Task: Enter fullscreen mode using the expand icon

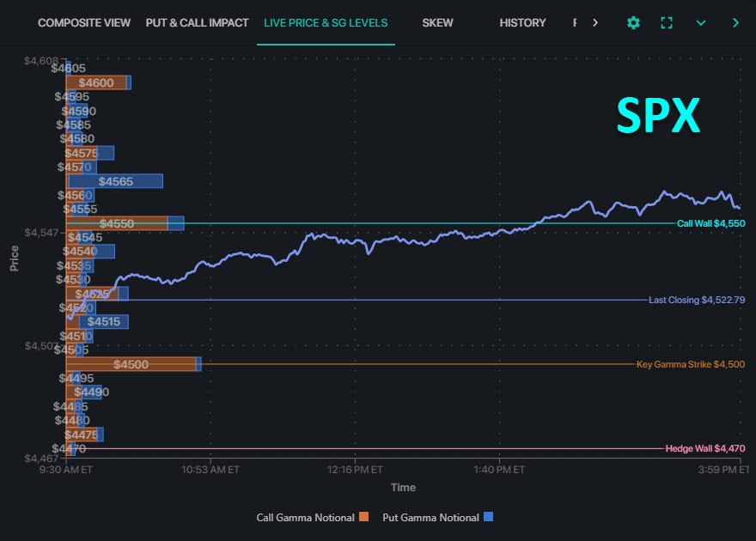Action: pos(667,23)
